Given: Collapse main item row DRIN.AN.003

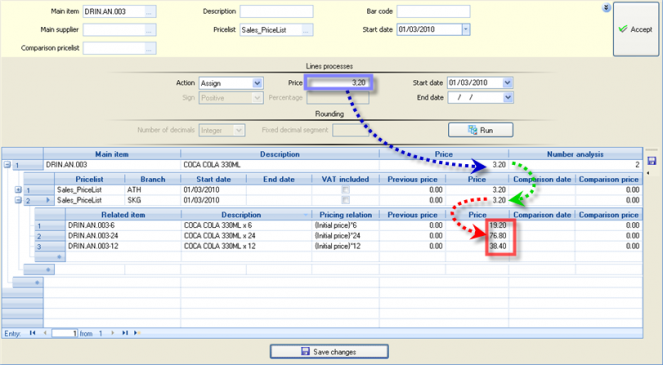Looking at the screenshot, I should click(x=7, y=165).
